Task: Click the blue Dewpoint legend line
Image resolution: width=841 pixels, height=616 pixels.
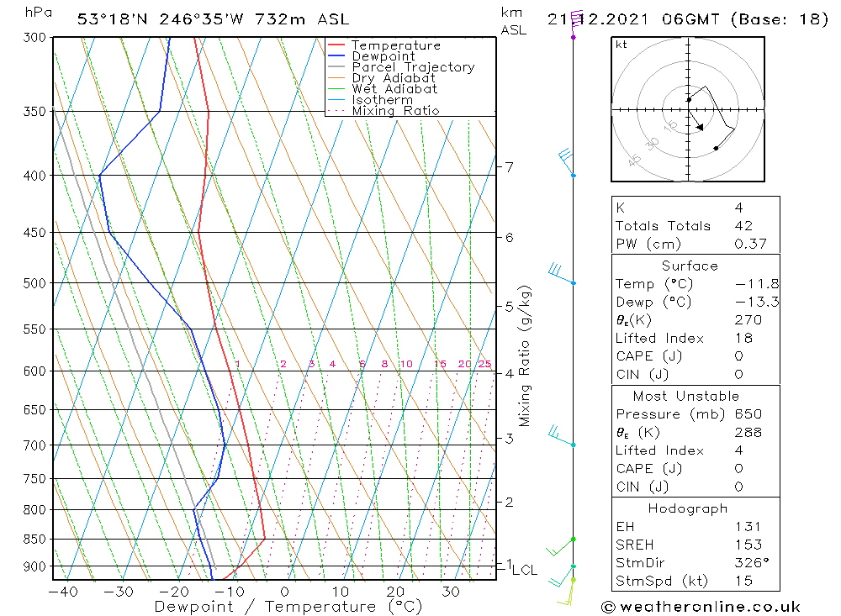Action: (x=336, y=55)
